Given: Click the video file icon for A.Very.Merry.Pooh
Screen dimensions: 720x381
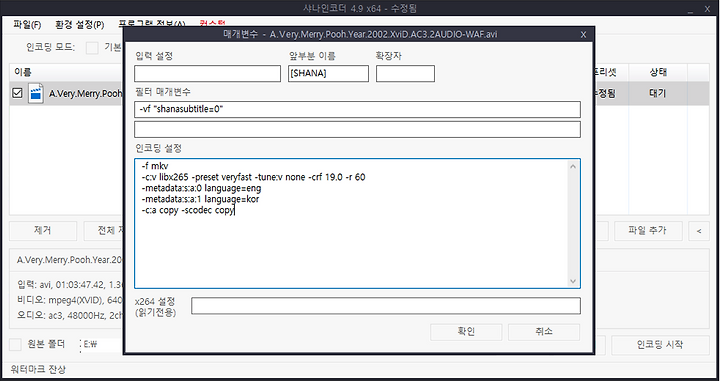Looking at the screenshot, I should click(x=36, y=93).
